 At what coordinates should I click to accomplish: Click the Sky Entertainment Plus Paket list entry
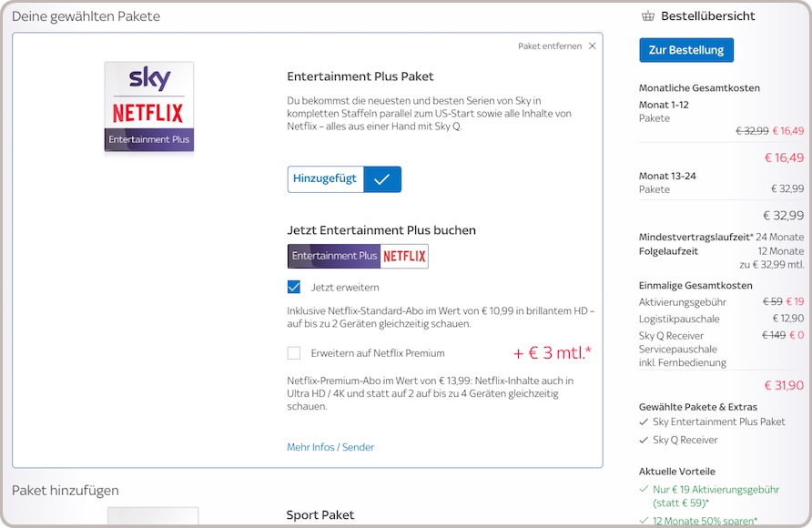coord(719,421)
